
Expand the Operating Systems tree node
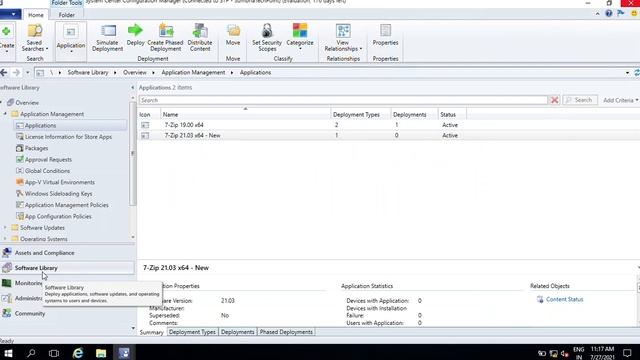5,239
